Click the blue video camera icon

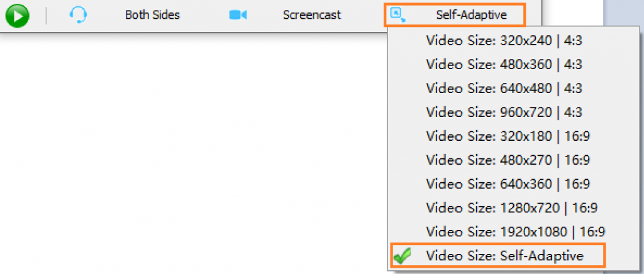pyautogui.click(x=238, y=15)
